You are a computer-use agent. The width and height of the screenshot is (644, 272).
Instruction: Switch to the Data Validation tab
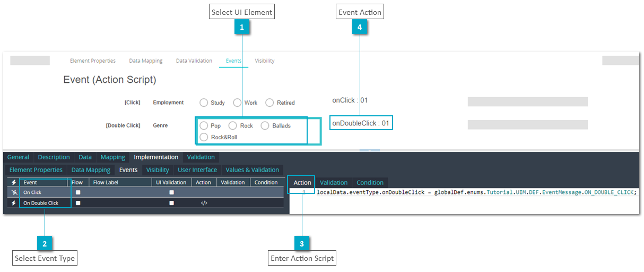point(194,61)
